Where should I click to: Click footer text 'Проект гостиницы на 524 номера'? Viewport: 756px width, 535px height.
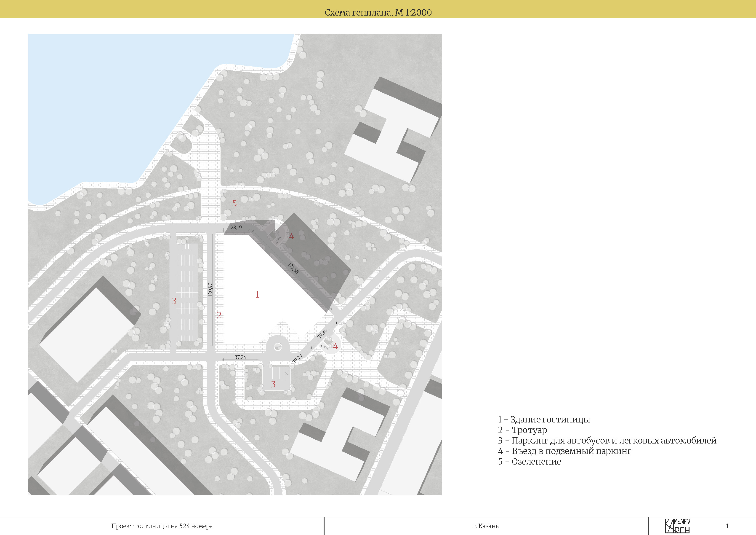coord(162,526)
